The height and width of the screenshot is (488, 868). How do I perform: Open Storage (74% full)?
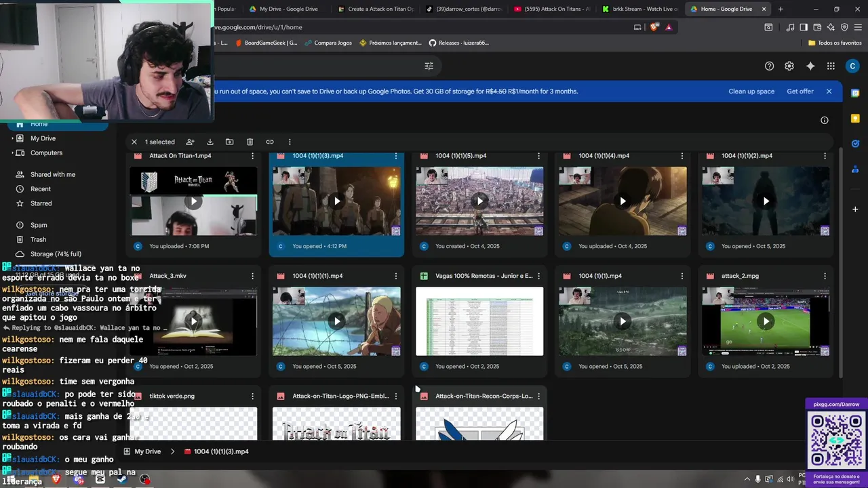point(56,254)
